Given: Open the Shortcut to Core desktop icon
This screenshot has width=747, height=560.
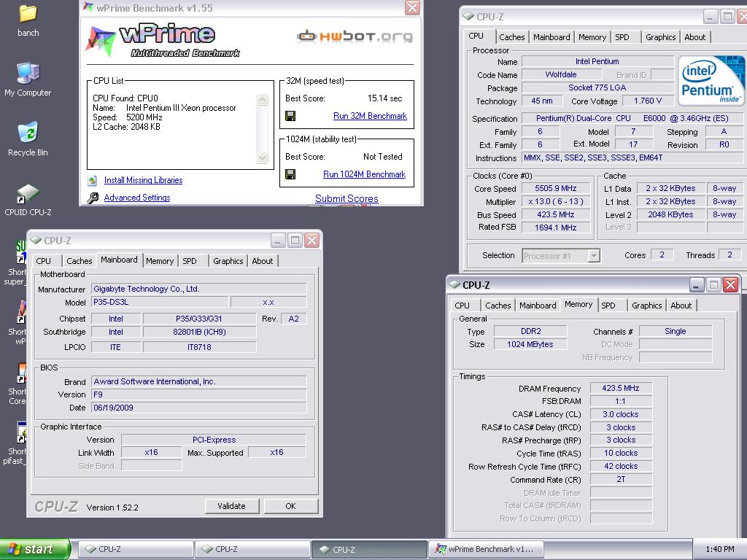Looking at the screenshot, I should 21,373.
